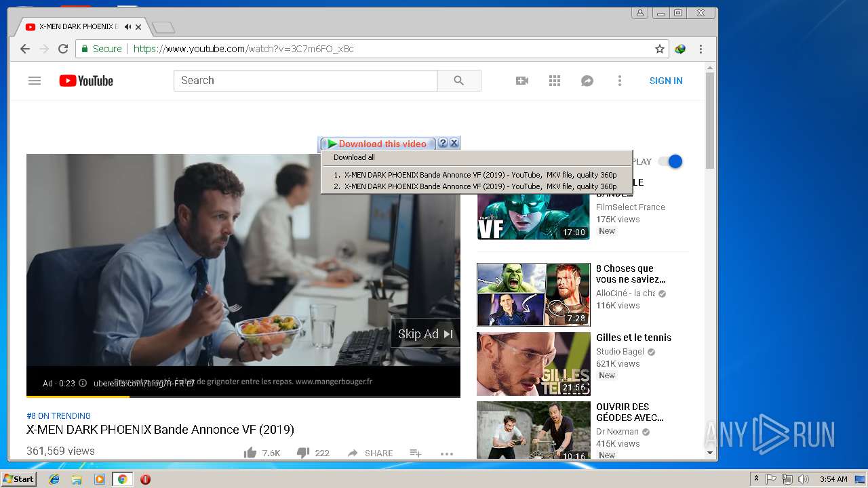Viewport: 868px width, 488px height.
Task: Bookmark this page with the star icon
Action: pyautogui.click(x=659, y=49)
